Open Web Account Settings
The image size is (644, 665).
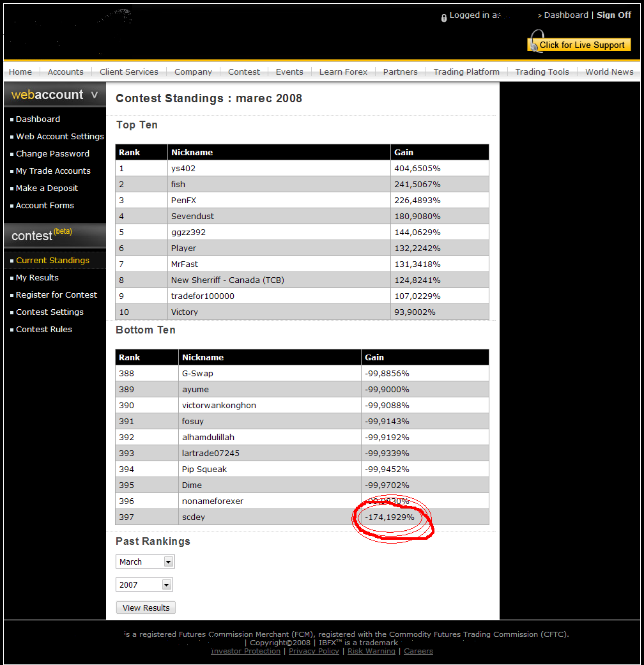point(60,137)
